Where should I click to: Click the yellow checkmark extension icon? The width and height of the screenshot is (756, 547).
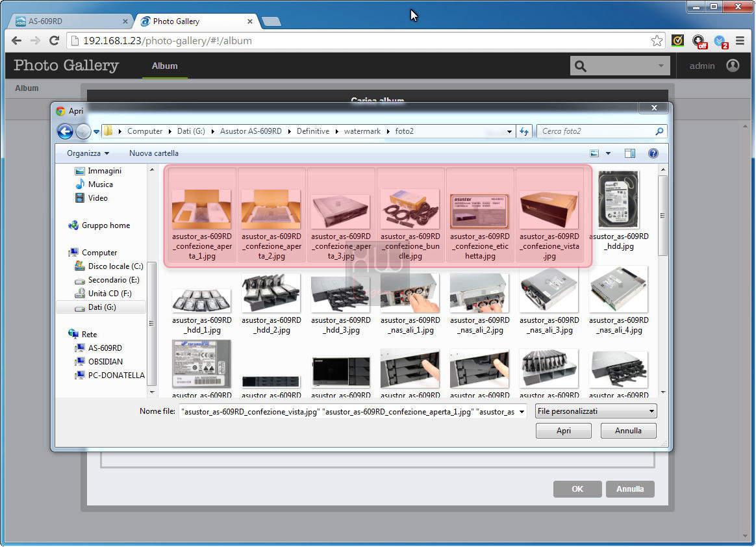[677, 40]
